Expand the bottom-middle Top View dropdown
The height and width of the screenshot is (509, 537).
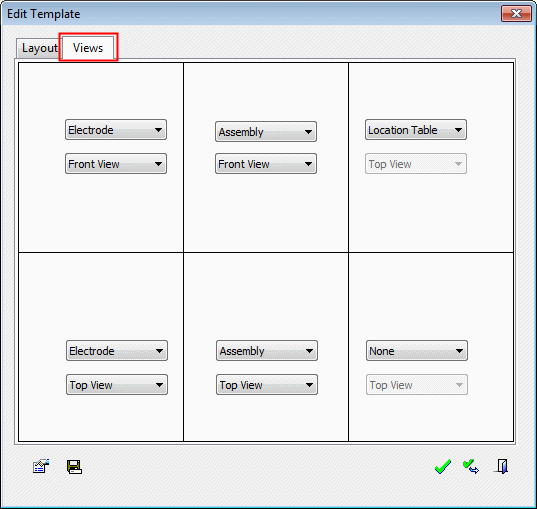pos(267,385)
